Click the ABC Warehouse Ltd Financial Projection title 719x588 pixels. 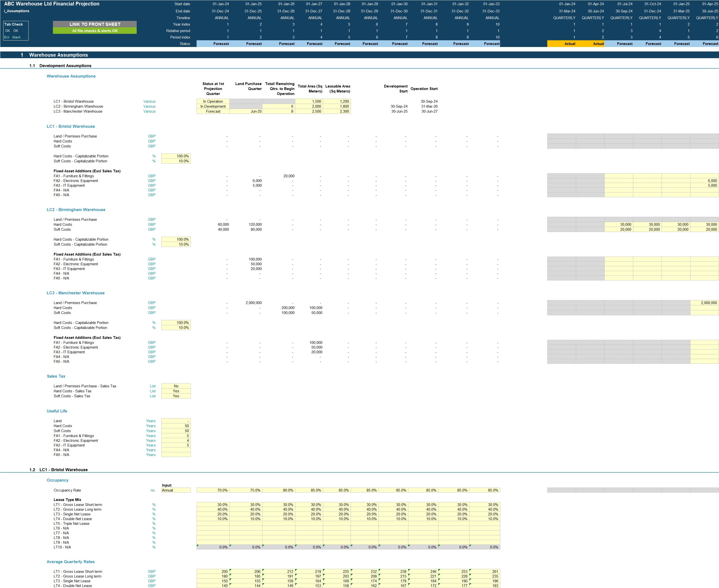(52, 4)
